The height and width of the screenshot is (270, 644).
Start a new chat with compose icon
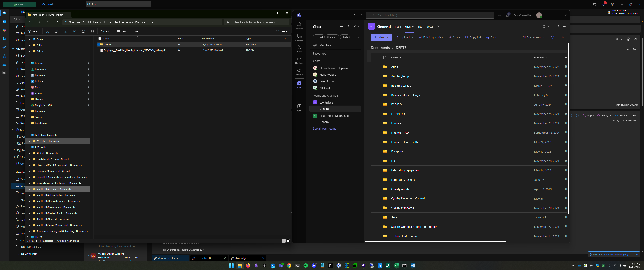click(355, 27)
